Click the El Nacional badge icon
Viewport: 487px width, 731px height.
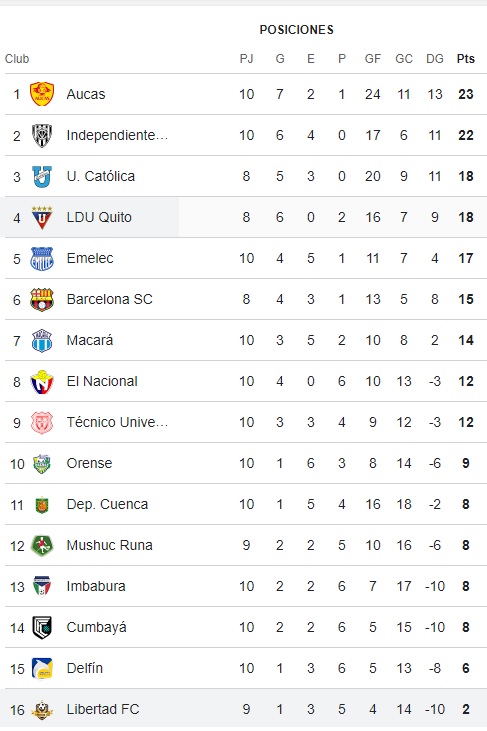(42, 381)
